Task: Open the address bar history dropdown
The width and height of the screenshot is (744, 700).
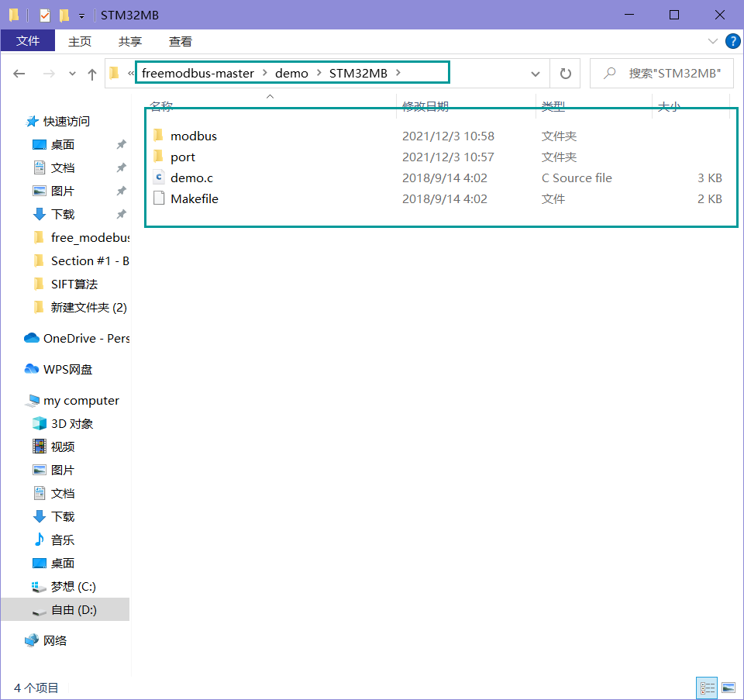Action: point(536,74)
